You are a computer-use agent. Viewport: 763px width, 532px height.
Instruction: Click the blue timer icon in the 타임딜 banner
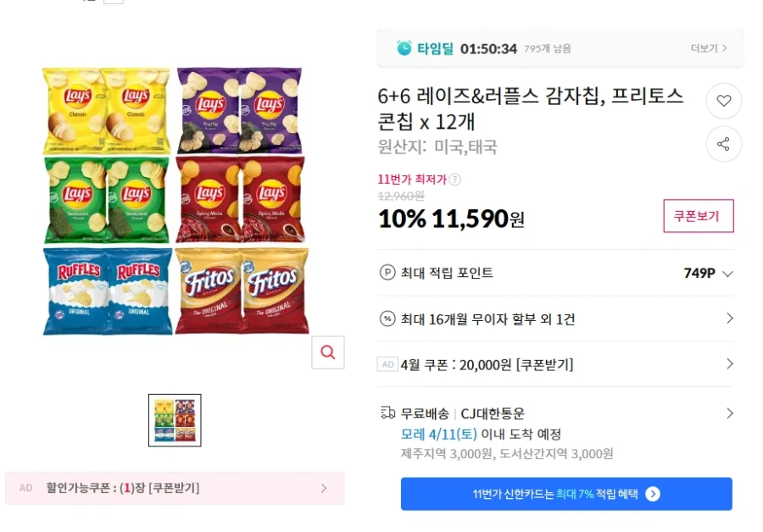coord(399,48)
